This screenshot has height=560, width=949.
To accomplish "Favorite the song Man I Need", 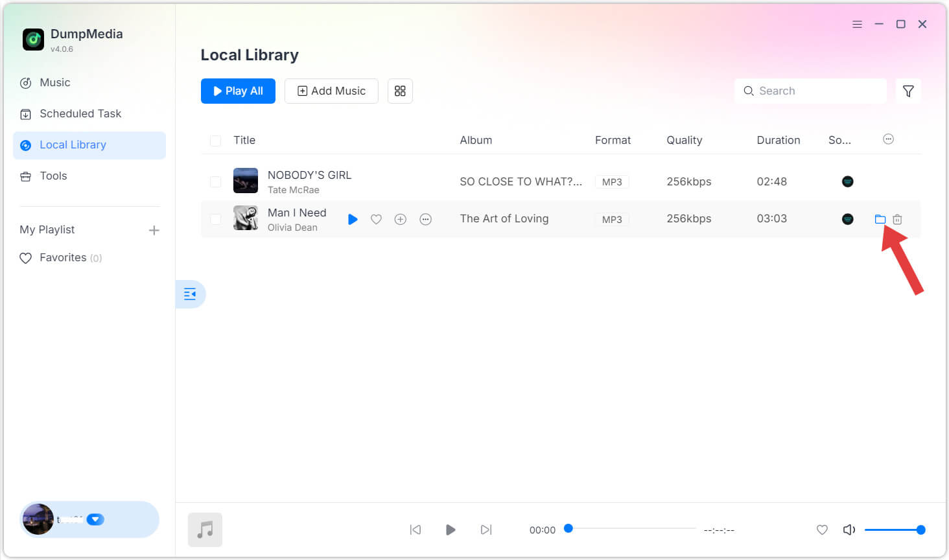I will [376, 219].
